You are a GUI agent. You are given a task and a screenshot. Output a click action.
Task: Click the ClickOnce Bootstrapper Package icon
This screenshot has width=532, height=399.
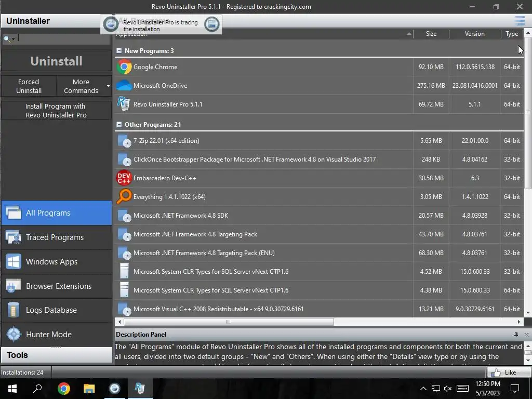point(124,159)
